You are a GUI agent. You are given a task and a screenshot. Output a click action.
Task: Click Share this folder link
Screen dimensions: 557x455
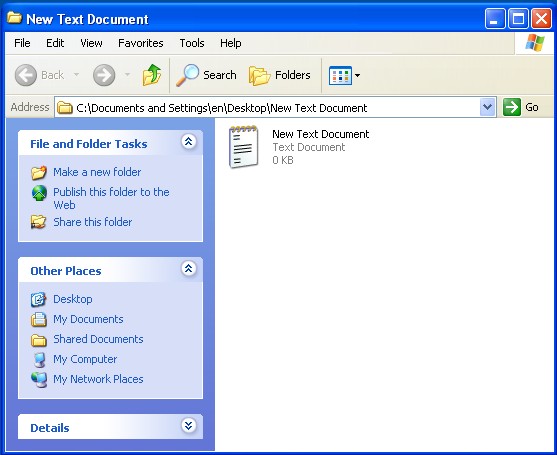[x=92, y=222]
